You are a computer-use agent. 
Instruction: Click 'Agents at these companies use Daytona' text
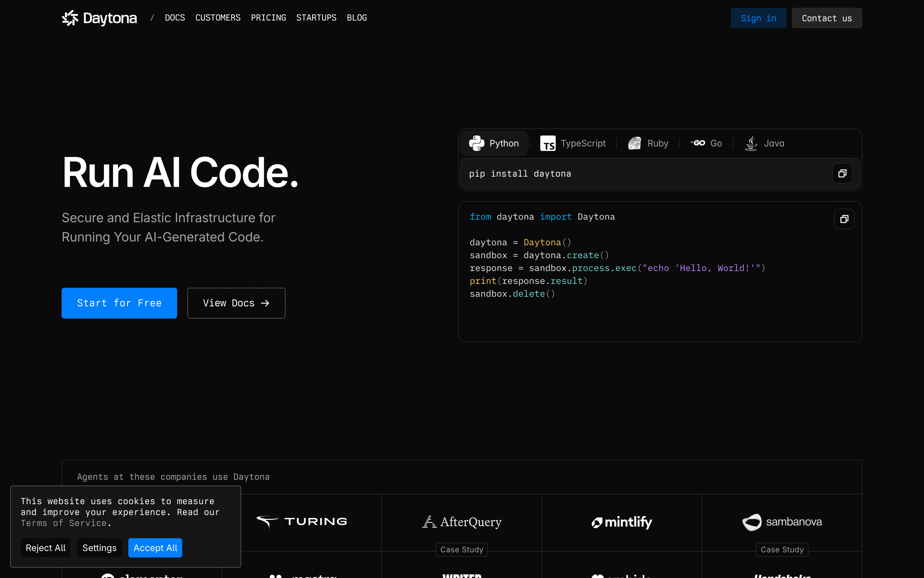(173, 477)
